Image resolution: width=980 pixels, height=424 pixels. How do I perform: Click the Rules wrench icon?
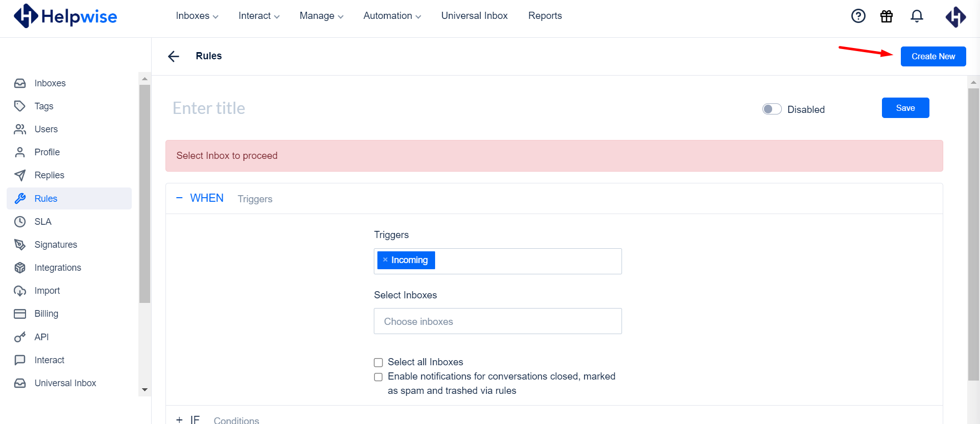[20, 199]
